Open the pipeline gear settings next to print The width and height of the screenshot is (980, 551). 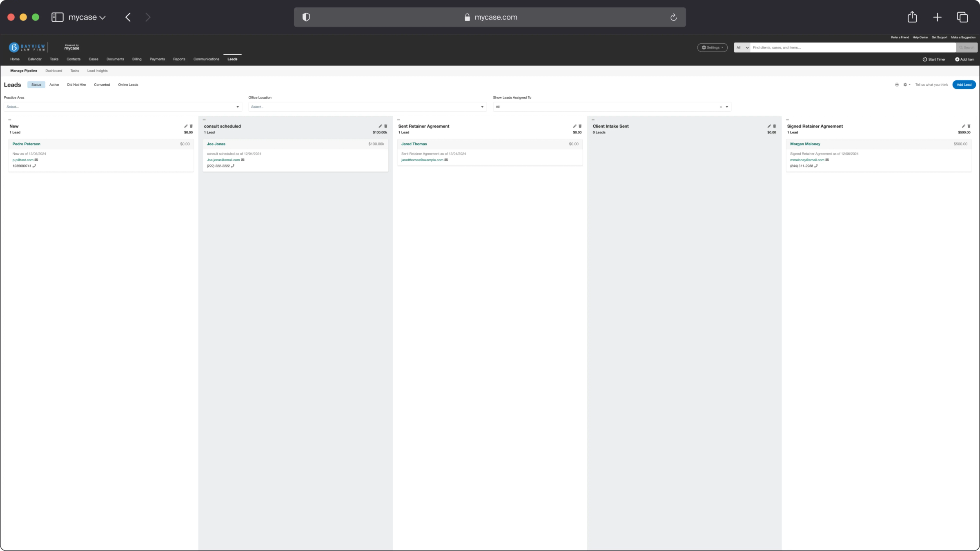pyautogui.click(x=906, y=84)
